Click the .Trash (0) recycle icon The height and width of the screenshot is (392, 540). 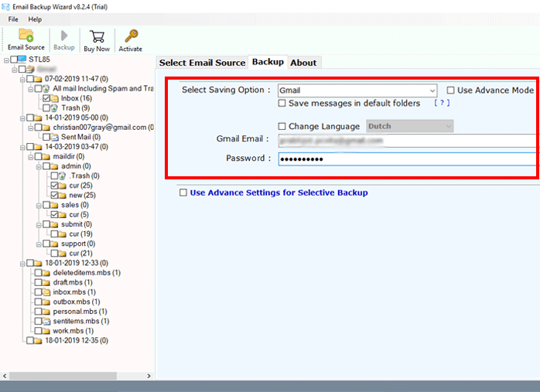pyautogui.click(x=63, y=176)
